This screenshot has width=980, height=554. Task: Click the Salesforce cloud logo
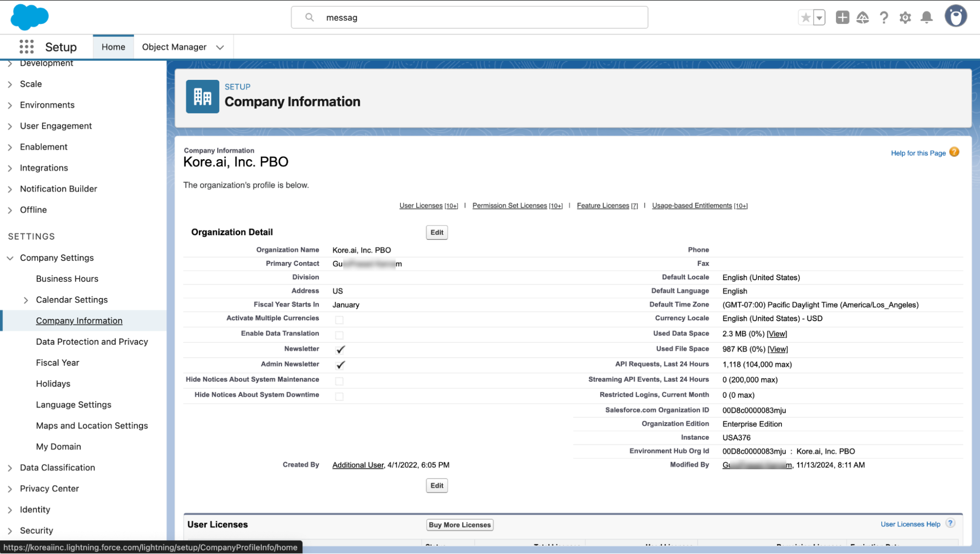29,17
